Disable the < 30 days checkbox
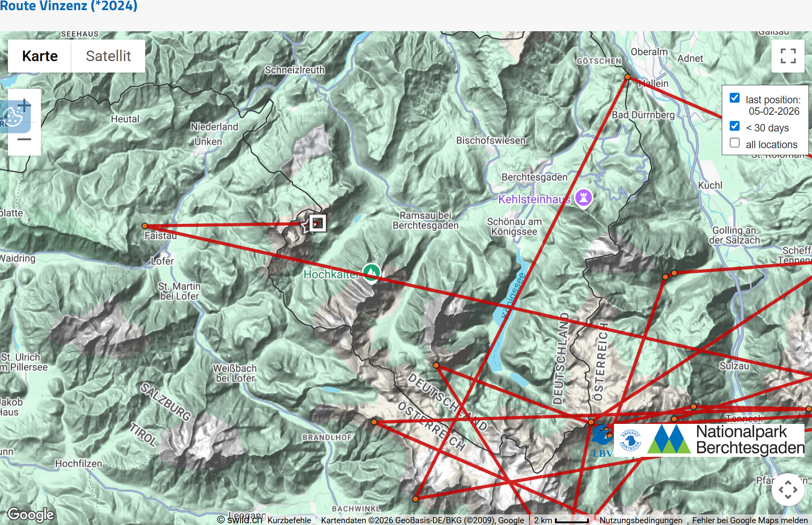 [735, 126]
